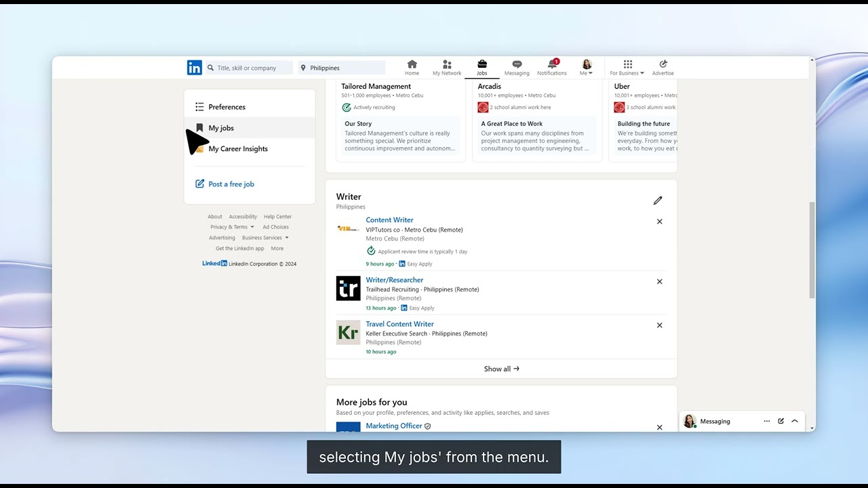Image resolution: width=868 pixels, height=488 pixels.
Task: Open the Me profile dropdown
Action: pyautogui.click(x=587, y=68)
